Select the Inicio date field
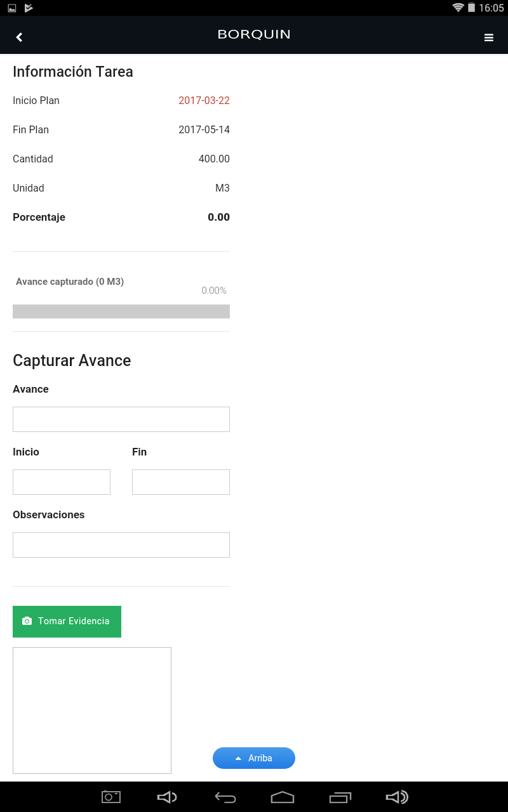 [62, 482]
